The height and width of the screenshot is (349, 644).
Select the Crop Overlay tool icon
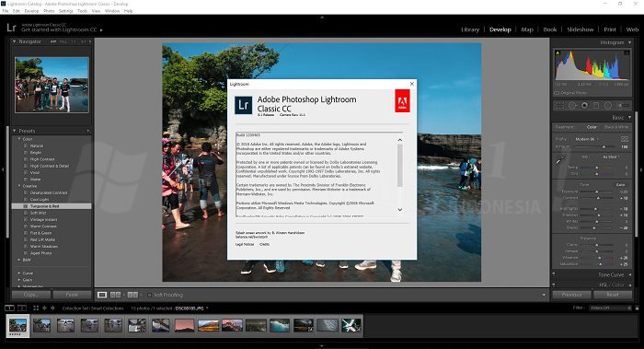coord(559,106)
